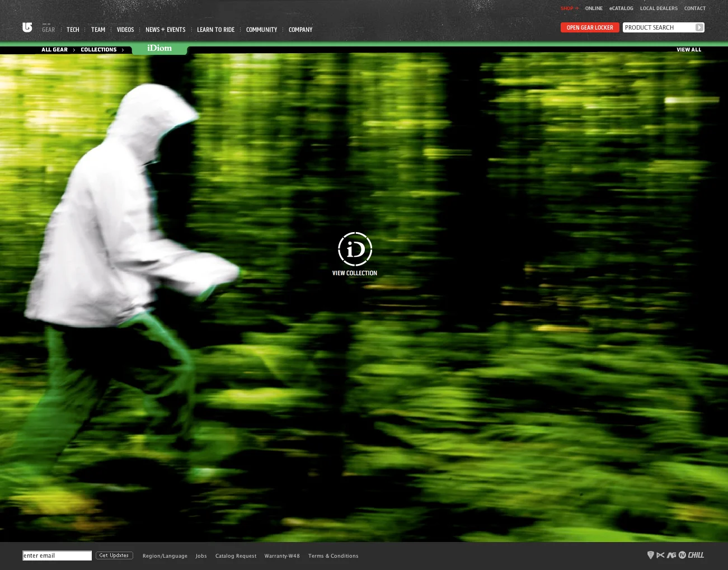Image resolution: width=728 pixels, height=570 pixels.
Task: Click the crossed-lines brand icon in footer
Action: 660,555
